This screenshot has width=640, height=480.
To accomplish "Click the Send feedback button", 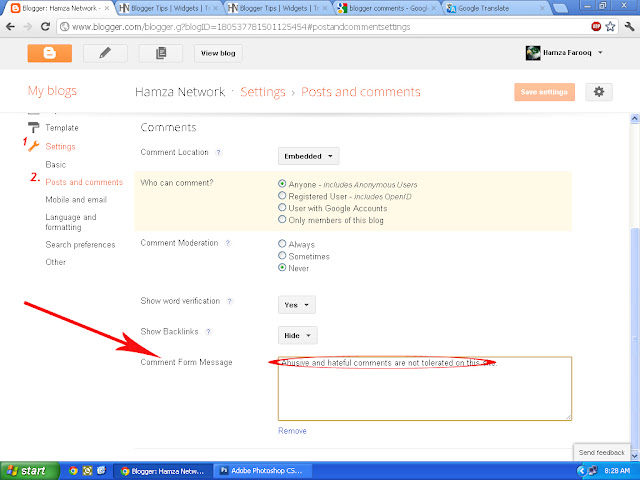I will click(602, 452).
